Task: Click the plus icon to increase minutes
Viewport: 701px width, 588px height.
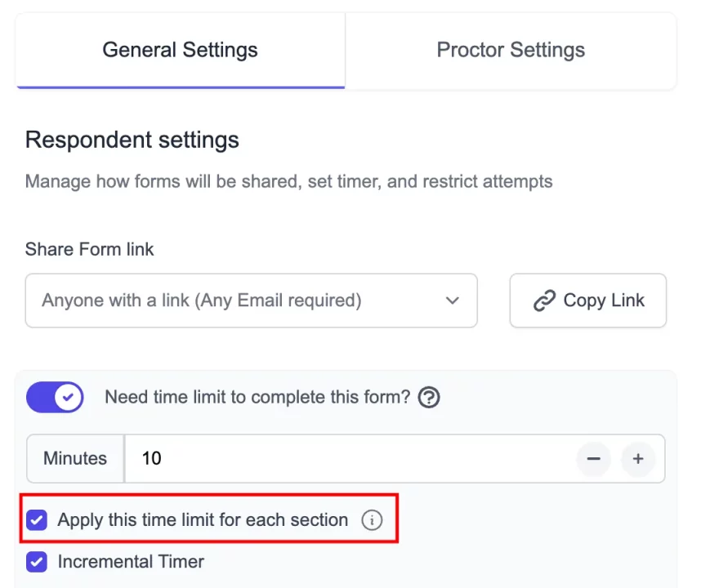Action: (639, 459)
